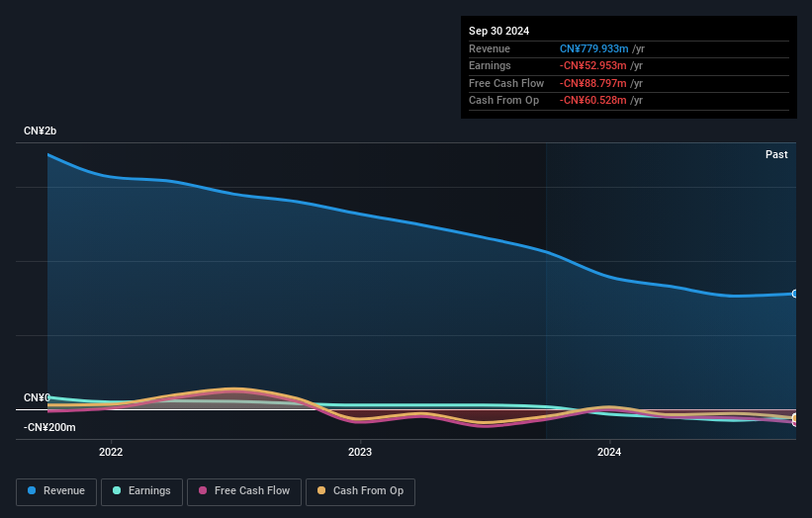Viewport: 812px width, 518px height.
Task: Toggle the Earnings legend button
Action: point(141,491)
